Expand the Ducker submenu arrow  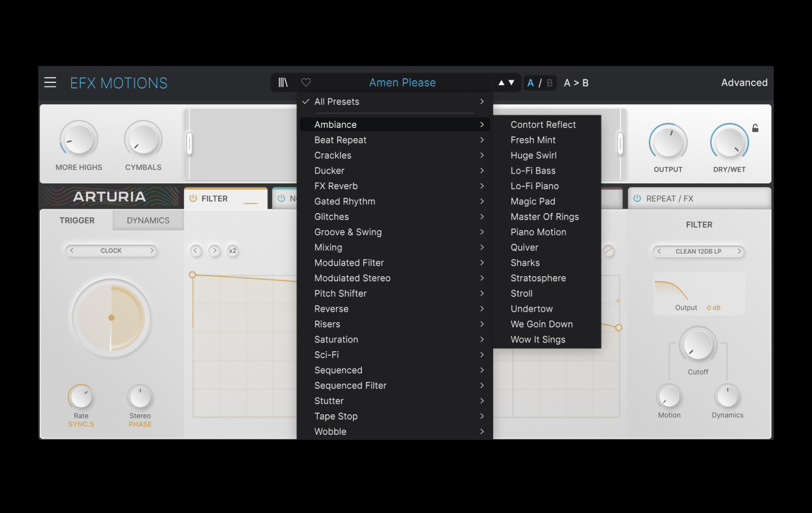click(482, 171)
